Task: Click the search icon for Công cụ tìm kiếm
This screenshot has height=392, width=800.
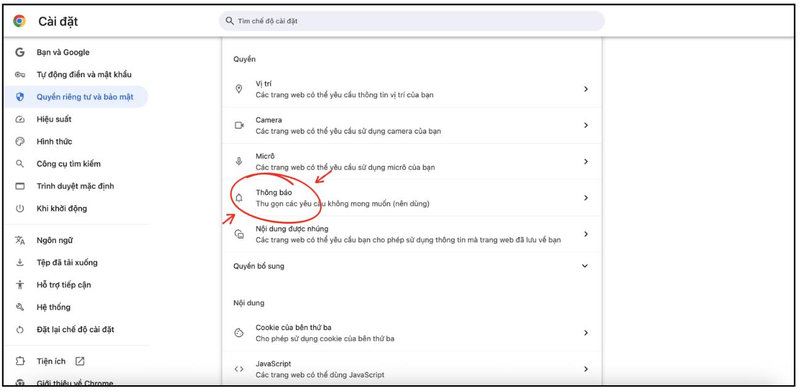Action: 20,164
